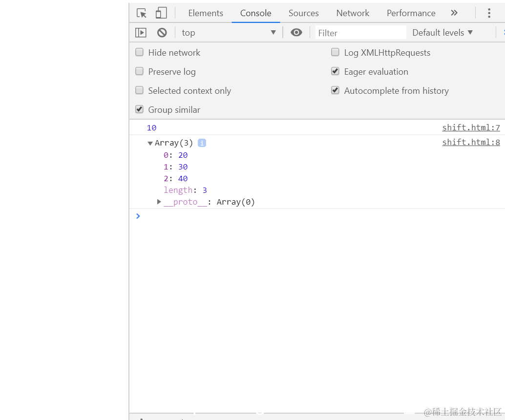Focus the Filter input field
This screenshot has width=505, height=420.
361,33
